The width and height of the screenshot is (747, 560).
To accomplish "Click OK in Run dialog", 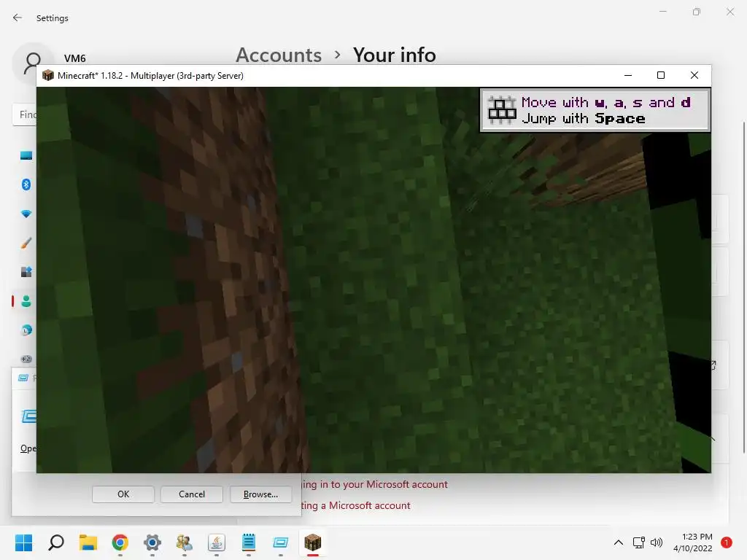I will coord(123,494).
